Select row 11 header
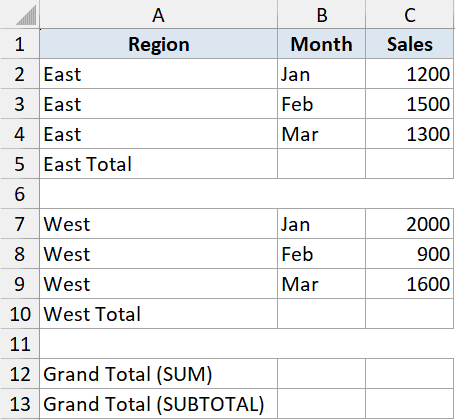 (20, 344)
